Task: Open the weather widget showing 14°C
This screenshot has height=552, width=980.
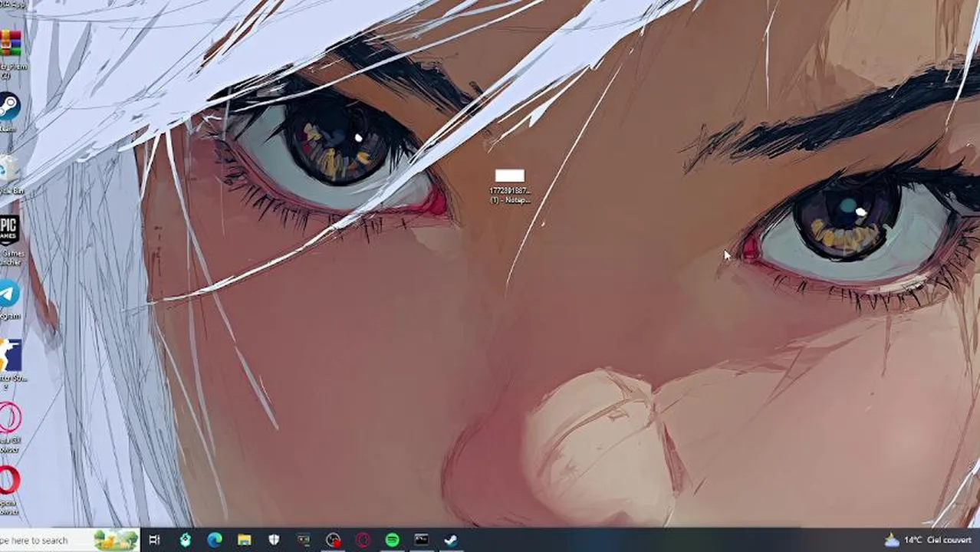Action: [x=928, y=540]
